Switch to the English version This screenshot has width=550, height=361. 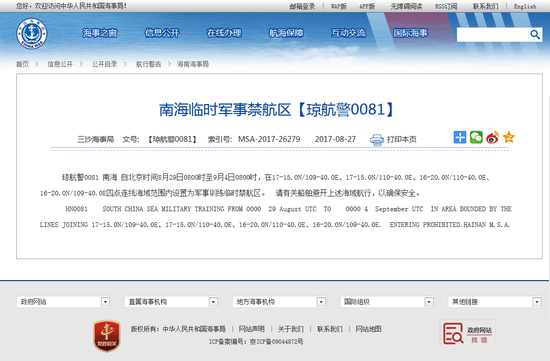(x=525, y=6)
